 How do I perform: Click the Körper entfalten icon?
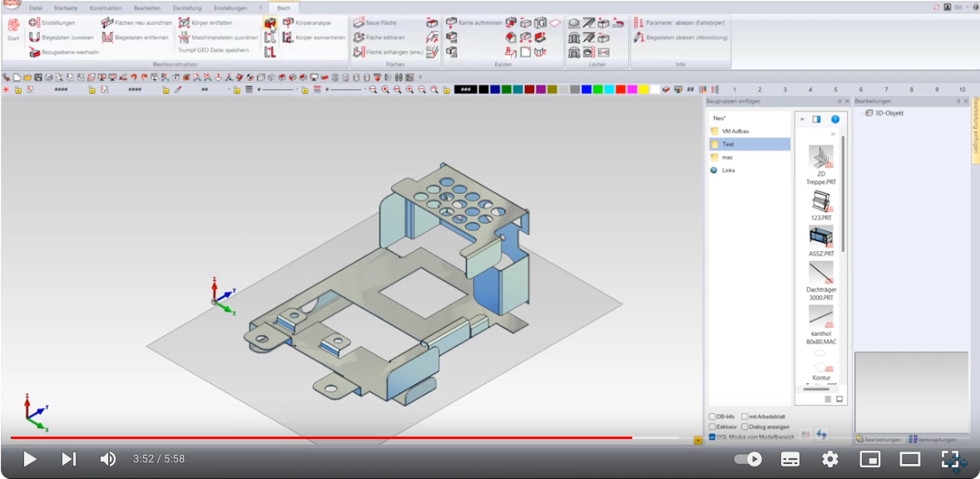point(184,22)
